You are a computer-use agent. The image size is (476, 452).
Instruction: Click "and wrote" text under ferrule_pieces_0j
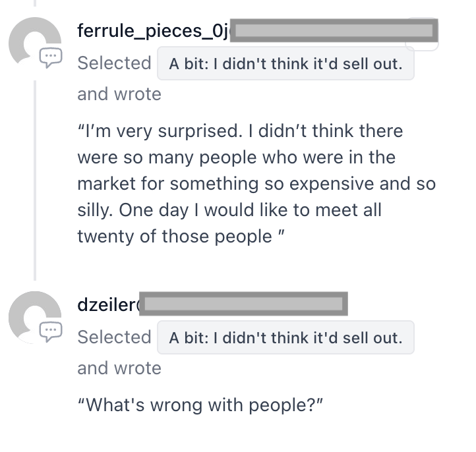click(x=119, y=94)
